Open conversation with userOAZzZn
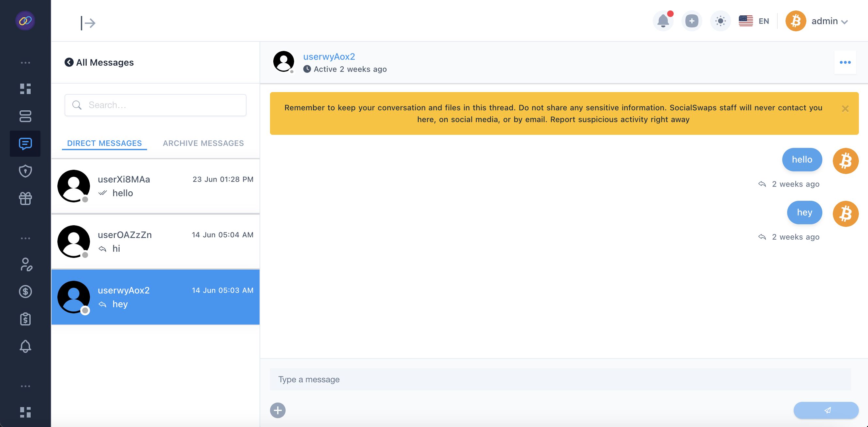This screenshot has height=427, width=868. (x=155, y=242)
